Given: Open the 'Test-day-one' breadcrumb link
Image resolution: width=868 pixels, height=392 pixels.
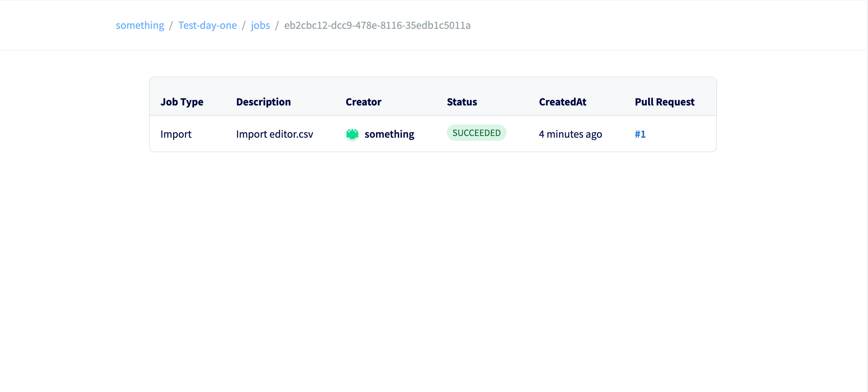Looking at the screenshot, I should [208, 25].
